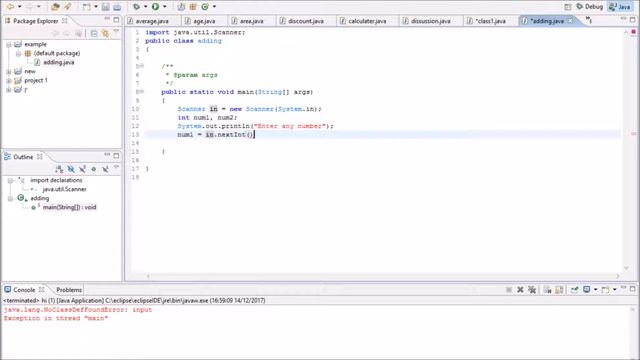Click Collapse All in Package Explorer
640x360 pixels.
[x=94, y=34]
